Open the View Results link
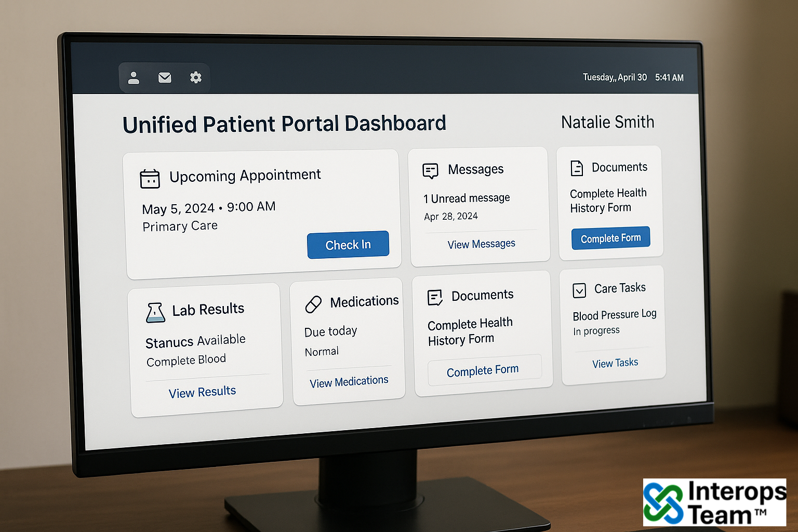Viewport: 798px width, 532px height. click(202, 392)
